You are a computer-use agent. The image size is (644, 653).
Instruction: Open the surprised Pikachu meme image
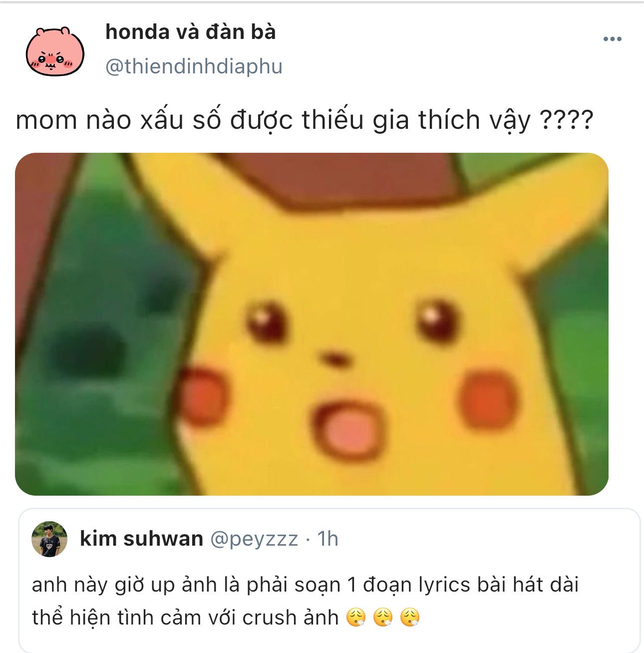click(312, 324)
